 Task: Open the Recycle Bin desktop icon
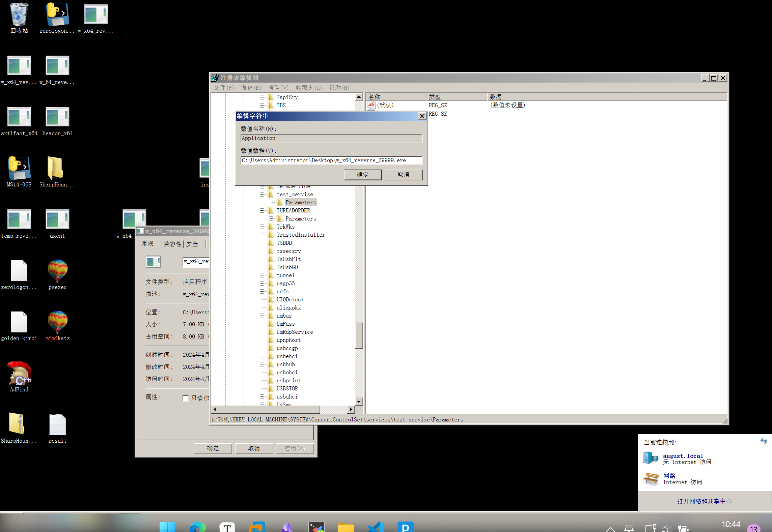click(19, 14)
